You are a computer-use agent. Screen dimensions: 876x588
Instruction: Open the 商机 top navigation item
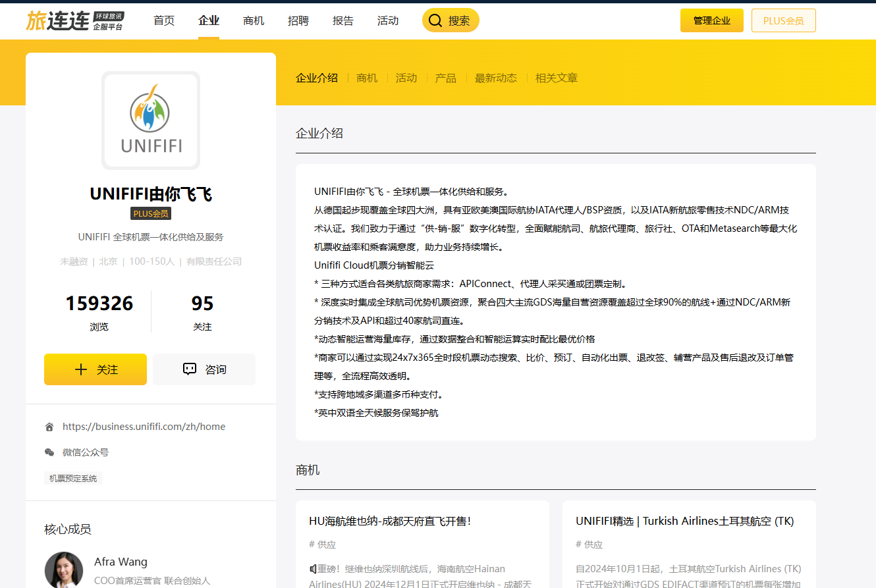pyautogui.click(x=254, y=20)
